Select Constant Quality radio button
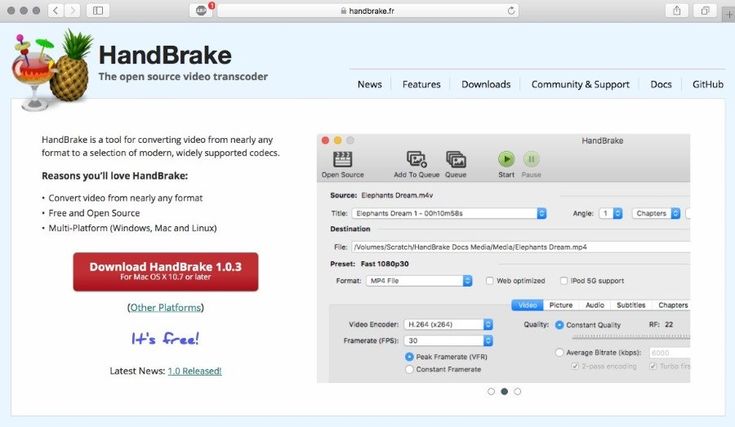 559,325
